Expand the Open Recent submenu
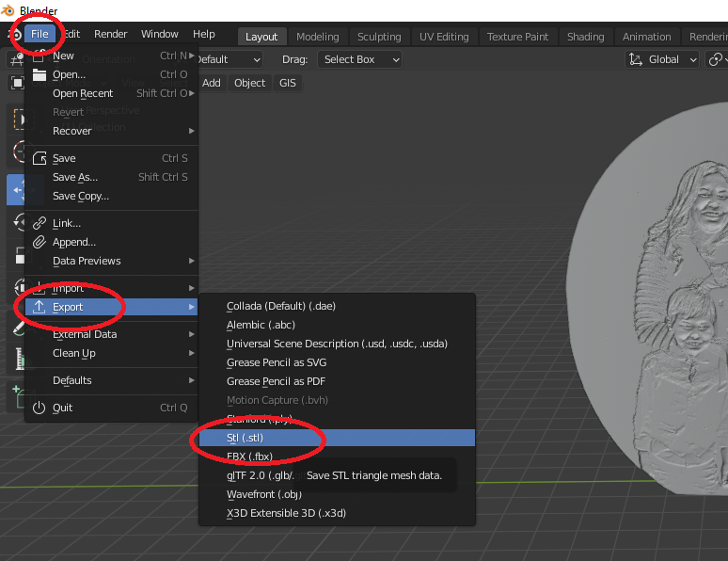728x561 pixels. click(111, 93)
